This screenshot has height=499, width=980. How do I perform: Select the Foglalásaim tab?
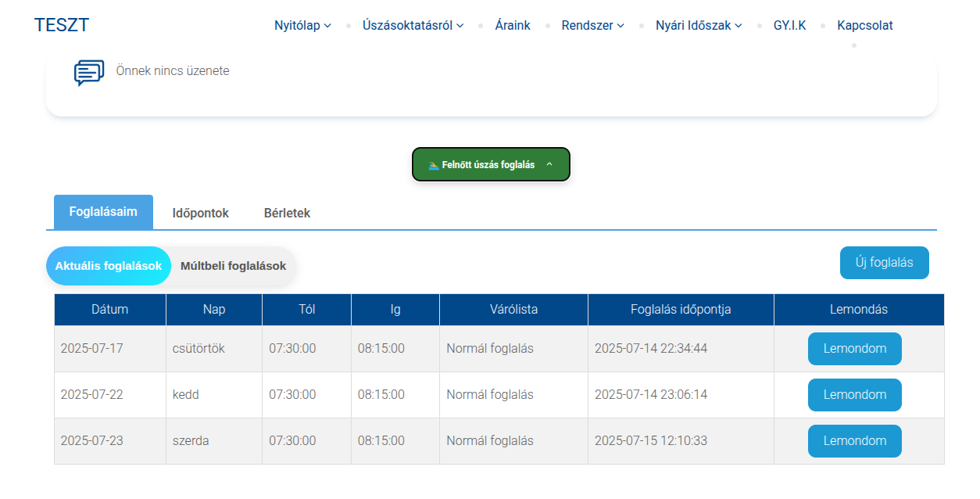103,212
